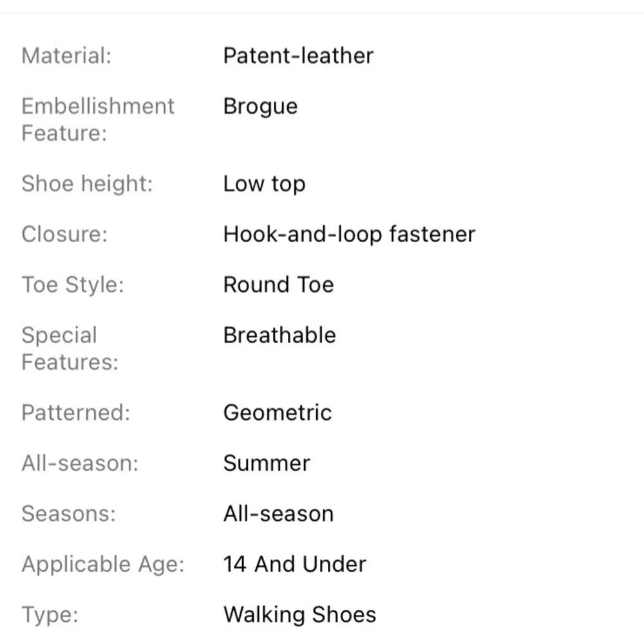Image resolution: width=644 pixels, height=644 pixels.
Task: Select the Material label
Action: (66, 55)
